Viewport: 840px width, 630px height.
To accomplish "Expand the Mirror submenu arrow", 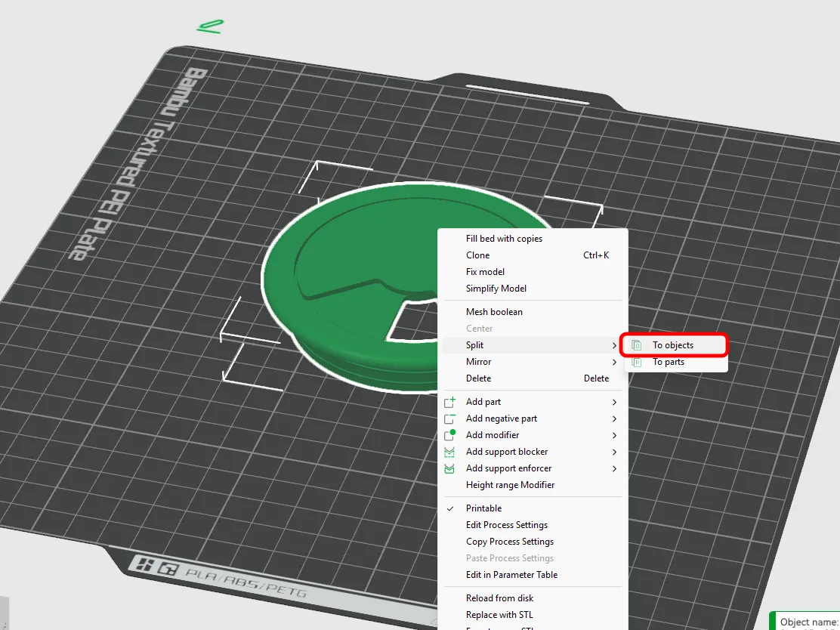I will point(614,362).
